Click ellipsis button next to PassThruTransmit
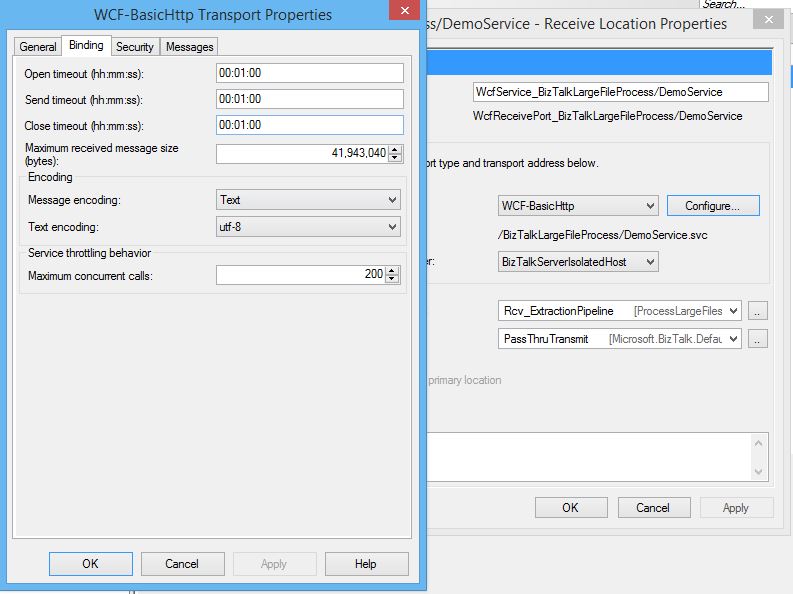 [758, 339]
